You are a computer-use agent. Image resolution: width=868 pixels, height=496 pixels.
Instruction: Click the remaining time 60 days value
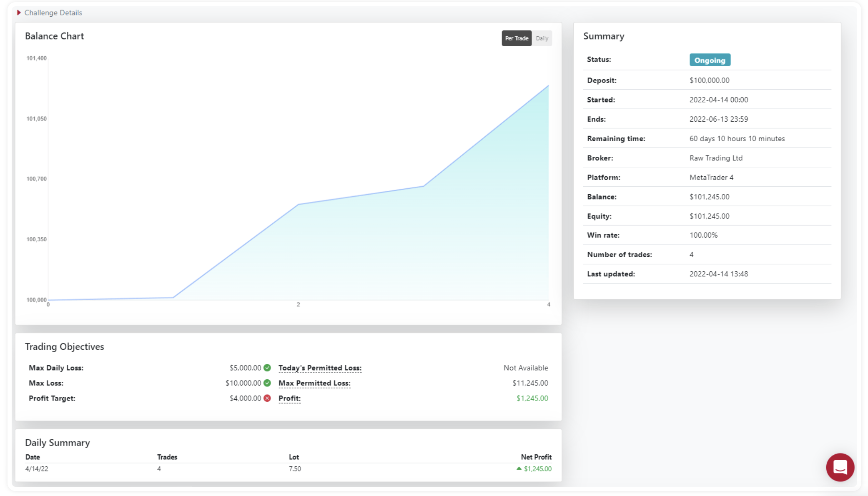[737, 139]
